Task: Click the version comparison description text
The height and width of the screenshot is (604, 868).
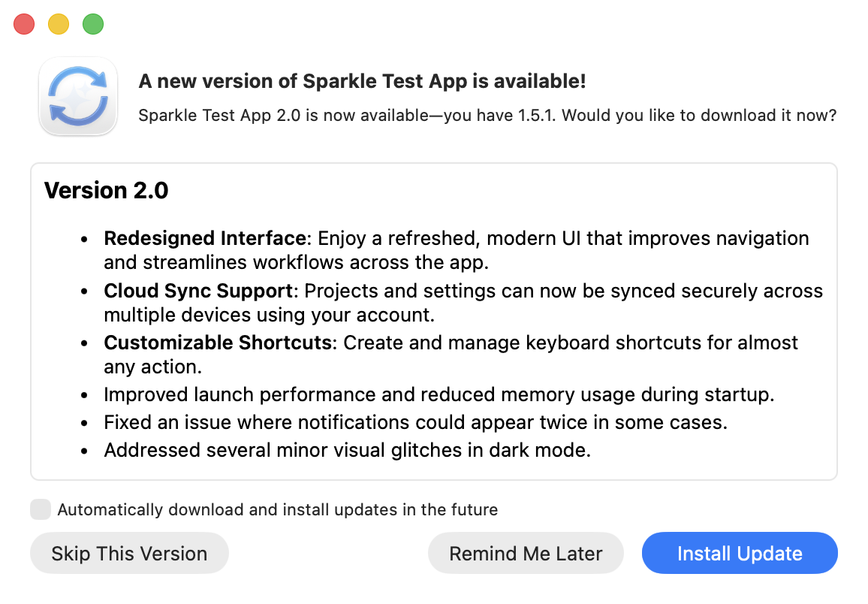Action: (x=488, y=116)
